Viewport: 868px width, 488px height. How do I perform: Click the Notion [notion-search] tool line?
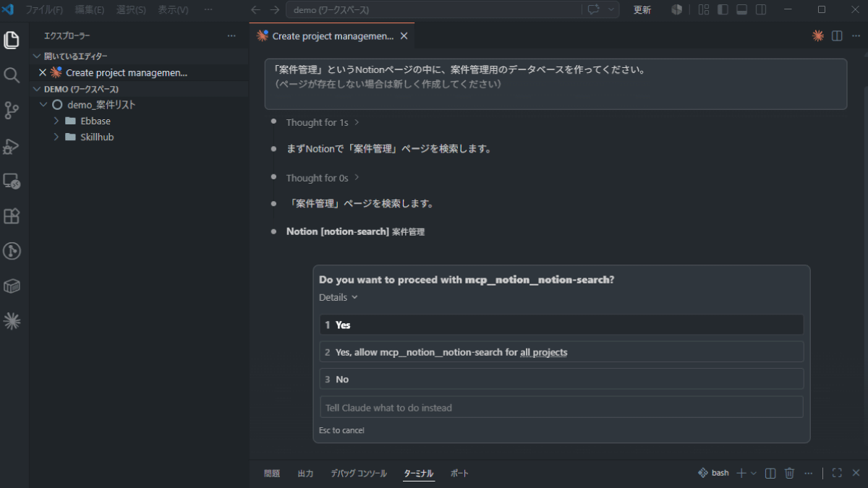[355, 231]
